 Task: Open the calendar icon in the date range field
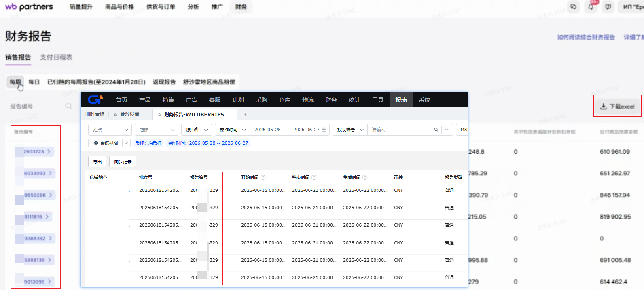pyautogui.click(x=324, y=130)
